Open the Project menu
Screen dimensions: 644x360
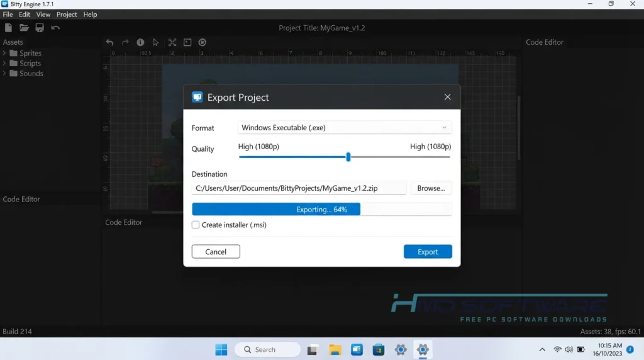[x=67, y=14]
